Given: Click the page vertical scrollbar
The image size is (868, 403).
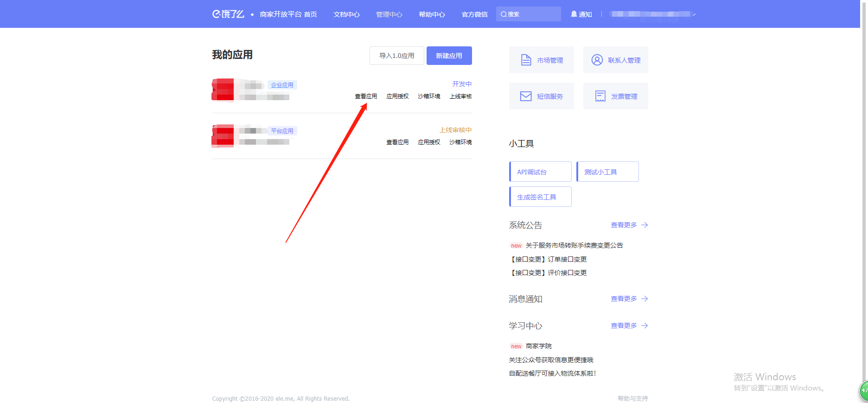Looking at the screenshot, I should pos(864,186).
